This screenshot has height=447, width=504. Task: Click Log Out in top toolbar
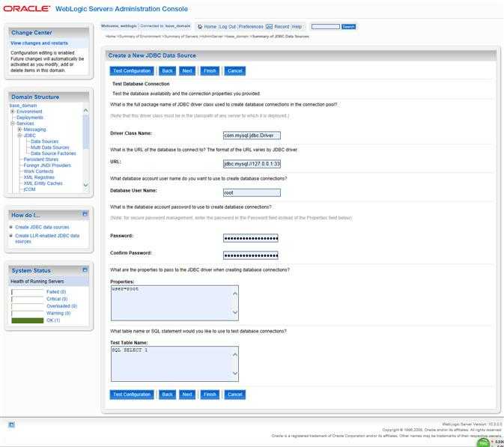pos(228,27)
